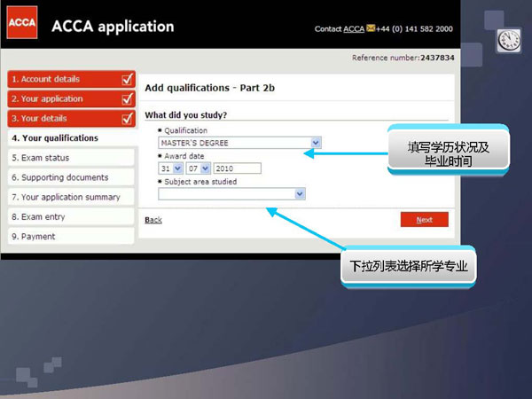532x399 pixels.
Task: Click the ACCA link in the contact header
Action: pos(355,29)
